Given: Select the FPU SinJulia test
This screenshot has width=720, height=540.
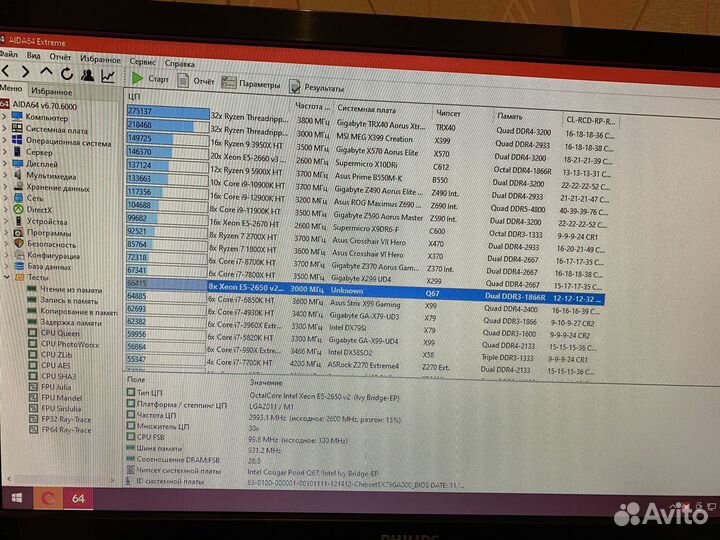Looking at the screenshot, I should [x=61, y=409].
